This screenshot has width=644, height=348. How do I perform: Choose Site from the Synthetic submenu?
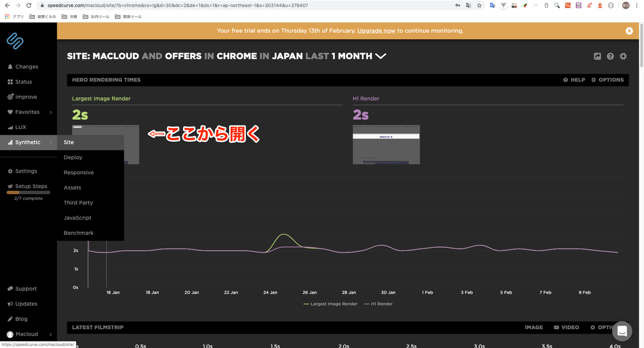click(x=90, y=142)
